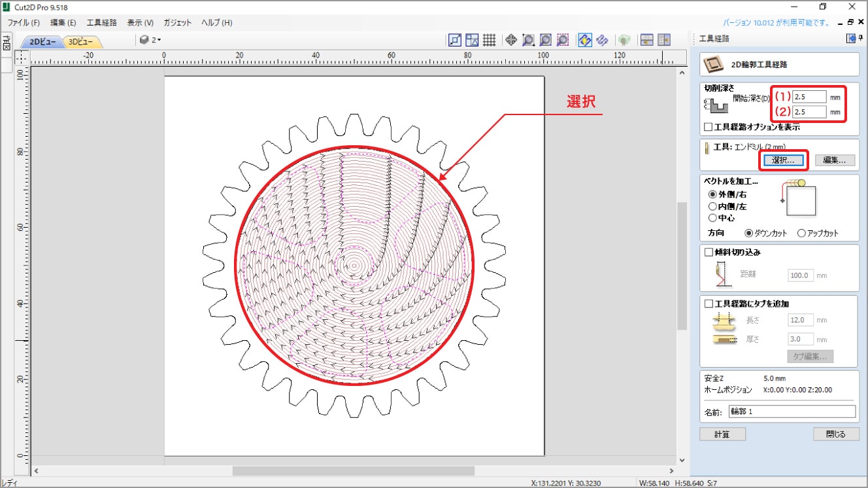Click the pin icon on toolpath panel
Screen dimensions: 868x488
click(x=850, y=39)
